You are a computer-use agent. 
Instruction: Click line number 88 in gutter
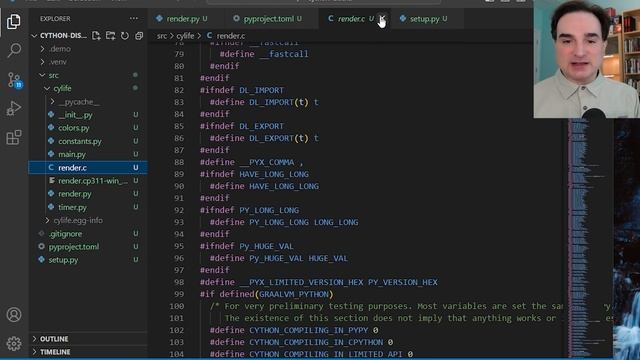[178, 162]
